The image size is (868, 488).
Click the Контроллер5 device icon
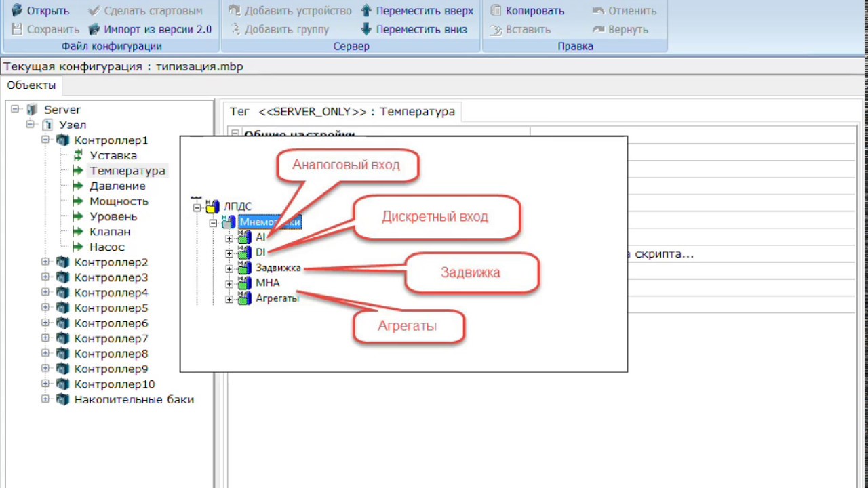click(63, 308)
